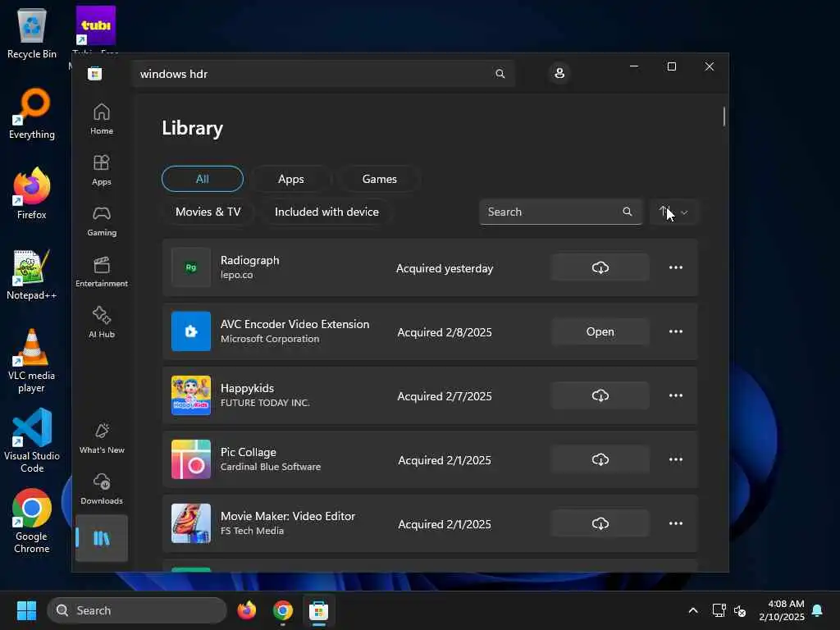840x630 pixels.
Task: Show hidden system tray icons
Action: pyautogui.click(x=692, y=610)
